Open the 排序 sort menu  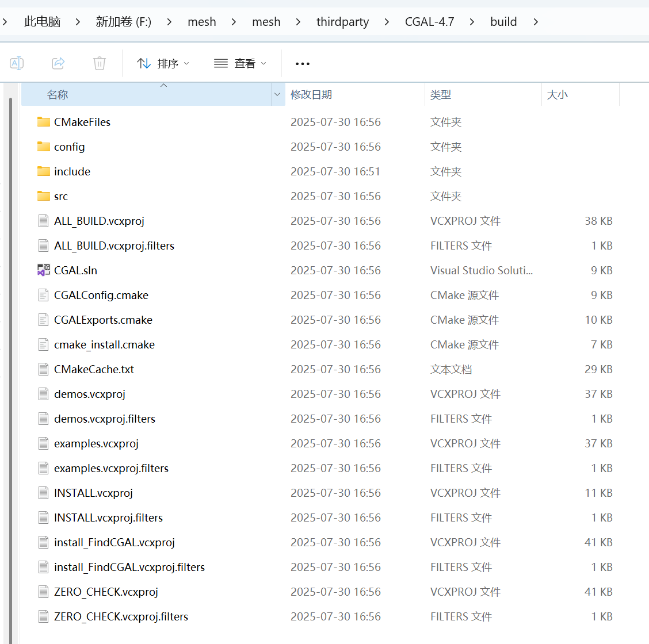coord(163,63)
